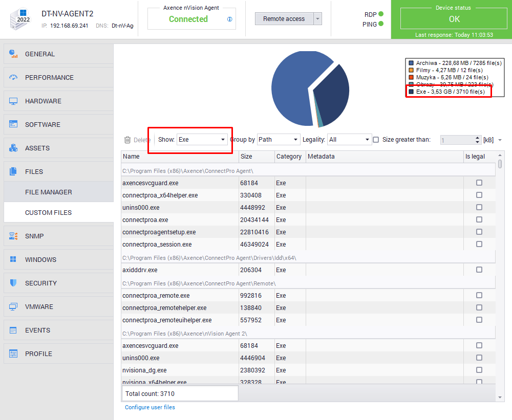Sort by the Category column header
The height and width of the screenshot is (420, 512).
tap(290, 157)
